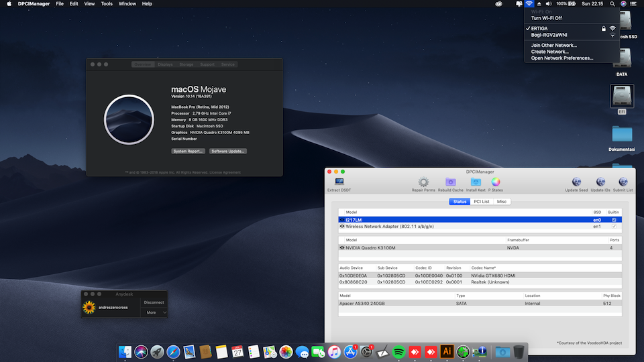Switch to Misc tab in DPCIManager
The width and height of the screenshot is (644, 362).
(x=502, y=202)
